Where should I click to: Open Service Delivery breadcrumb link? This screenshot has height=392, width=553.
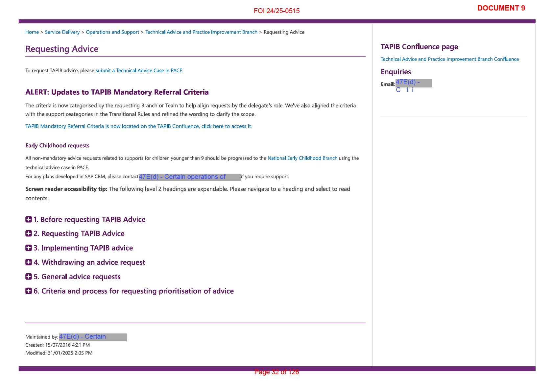tap(62, 32)
